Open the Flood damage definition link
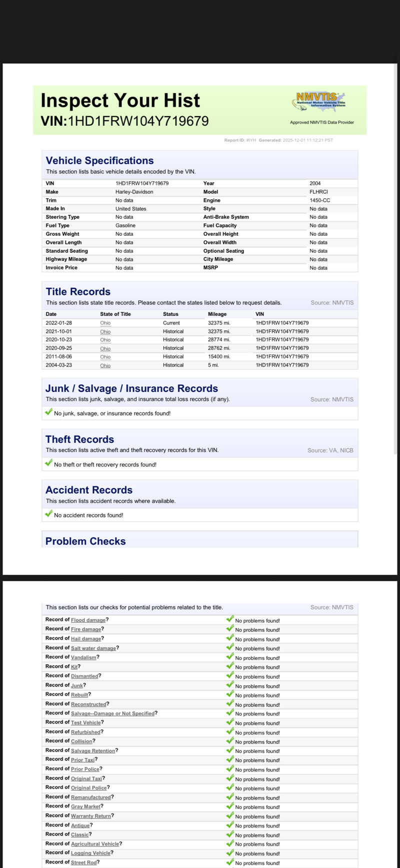The width and height of the screenshot is (400, 868). pyautogui.click(x=88, y=620)
